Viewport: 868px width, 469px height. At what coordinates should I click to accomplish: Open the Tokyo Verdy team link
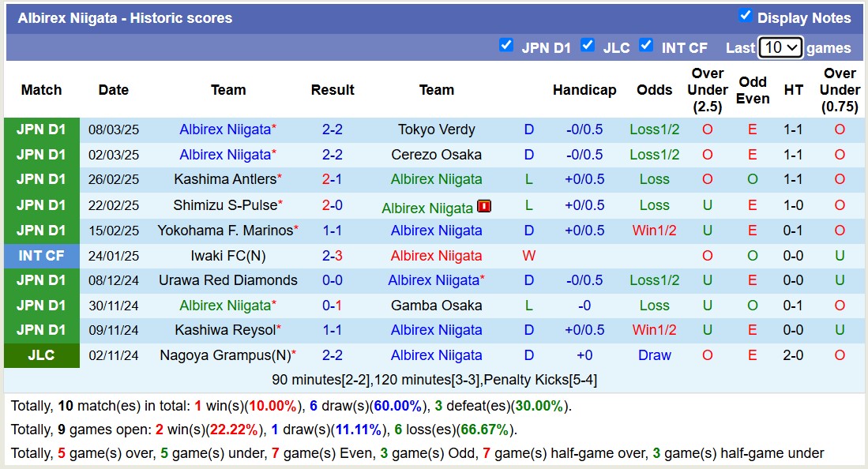[436, 129]
